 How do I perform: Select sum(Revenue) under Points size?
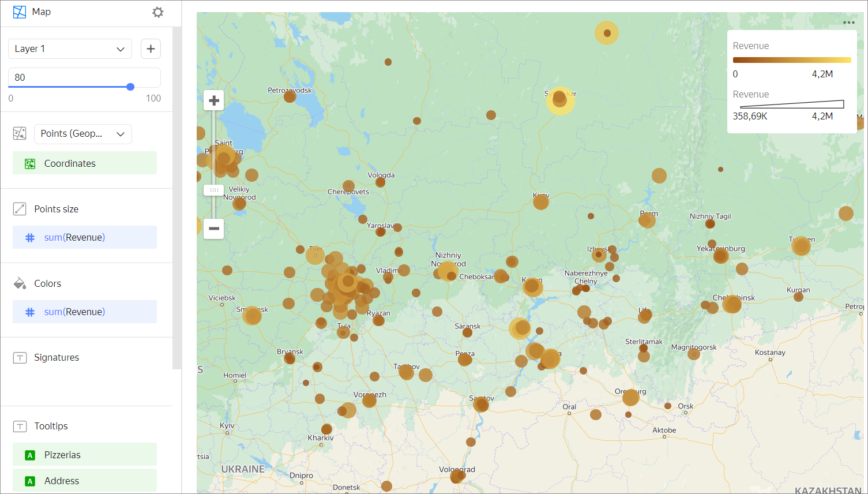click(85, 237)
